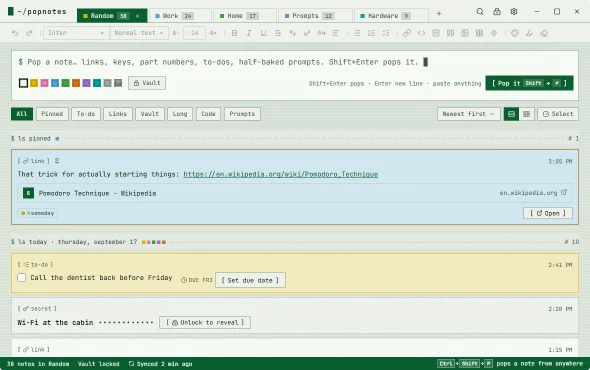Open the Inter font family dropdown

click(x=76, y=33)
